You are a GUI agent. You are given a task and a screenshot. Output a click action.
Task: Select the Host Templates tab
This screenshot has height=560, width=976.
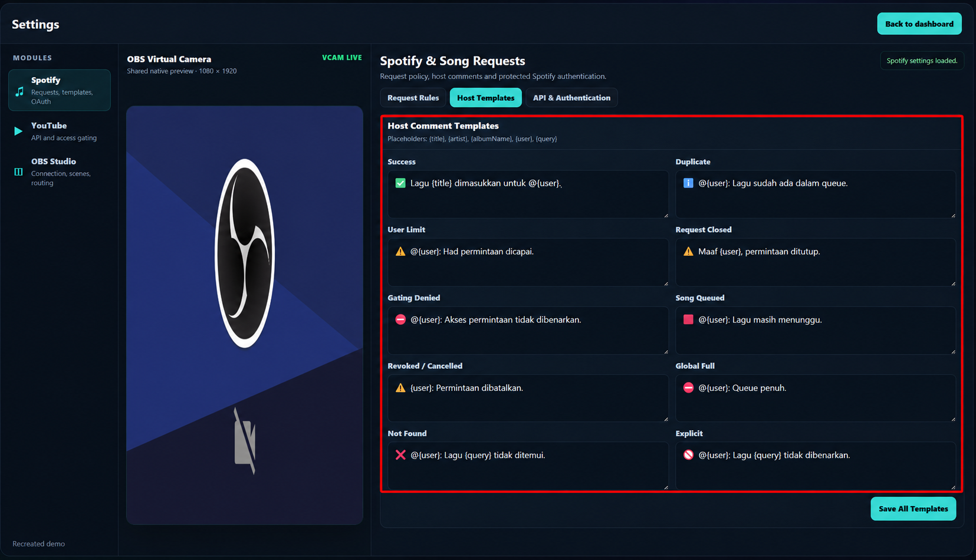point(486,98)
